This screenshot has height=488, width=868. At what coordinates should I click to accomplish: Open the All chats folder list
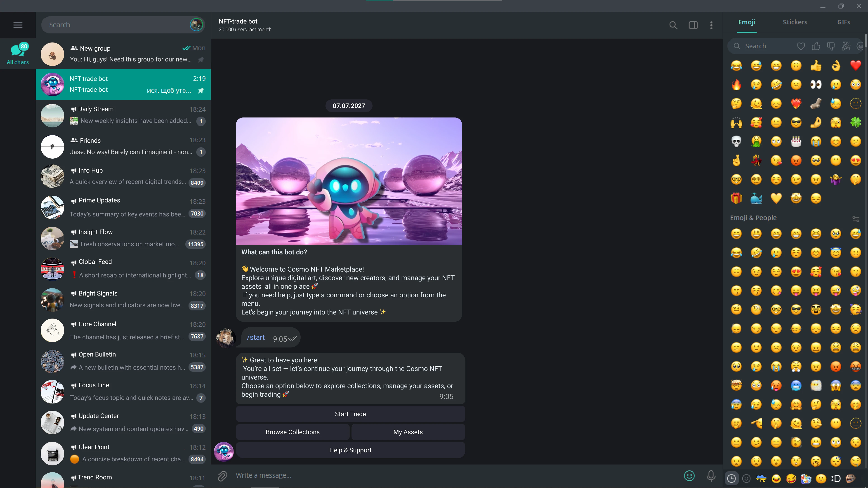[x=18, y=53]
